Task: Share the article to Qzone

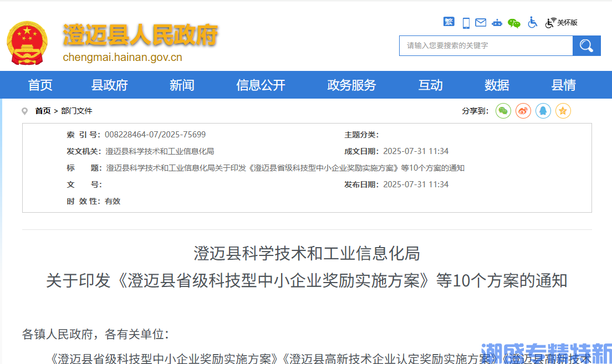Action: [x=563, y=111]
